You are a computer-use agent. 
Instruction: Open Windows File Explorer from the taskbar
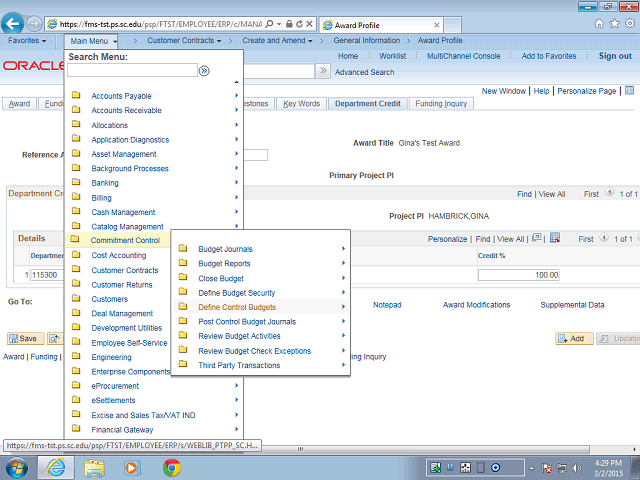[95, 467]
